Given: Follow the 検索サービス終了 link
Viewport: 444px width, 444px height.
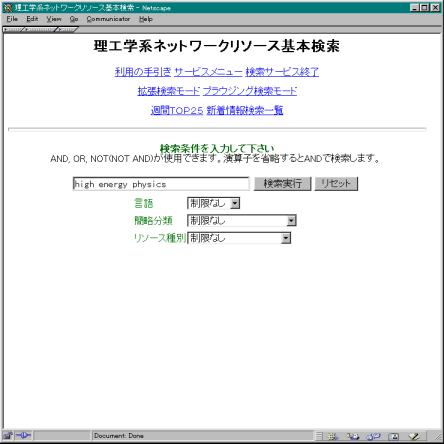Looking at the screenshot, I should 282,72.
